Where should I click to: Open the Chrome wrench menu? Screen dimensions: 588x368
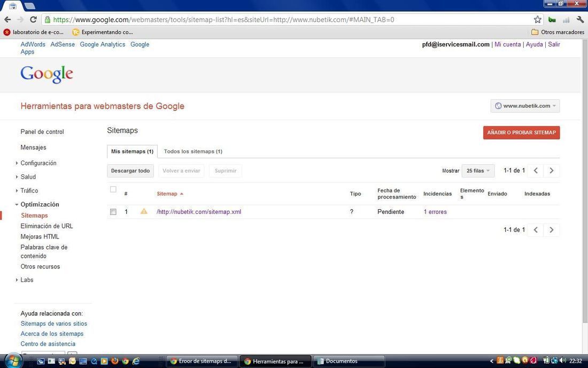pyautogui.click(x=580, y=19)
